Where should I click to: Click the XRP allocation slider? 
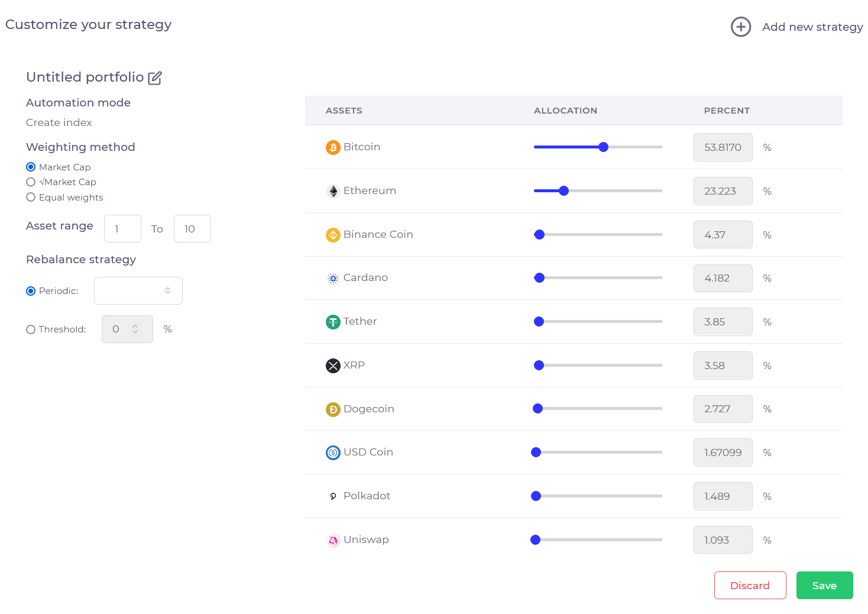click(x=598, y=366)
